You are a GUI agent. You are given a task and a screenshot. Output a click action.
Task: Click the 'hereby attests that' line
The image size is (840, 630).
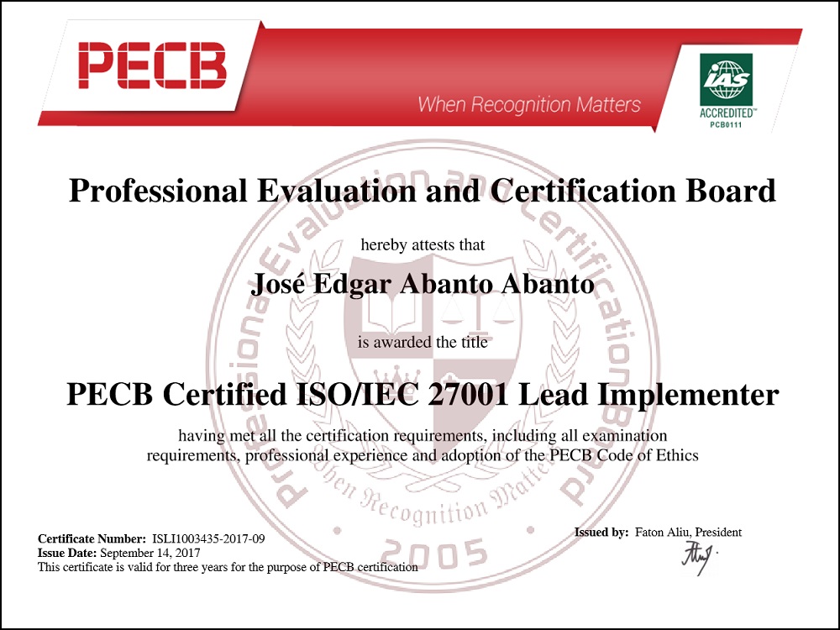pos(423,244)
